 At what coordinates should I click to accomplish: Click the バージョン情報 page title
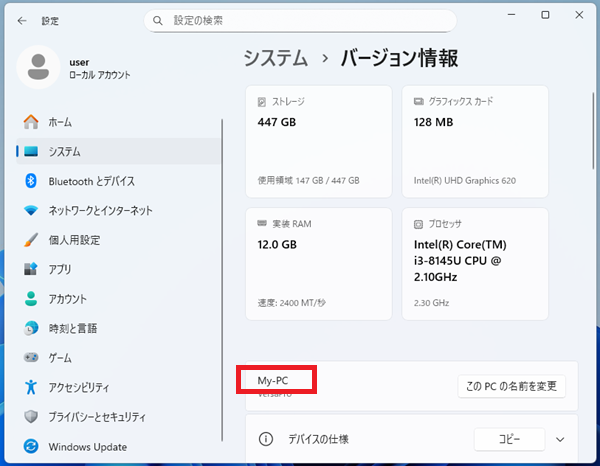pos(399,58)
